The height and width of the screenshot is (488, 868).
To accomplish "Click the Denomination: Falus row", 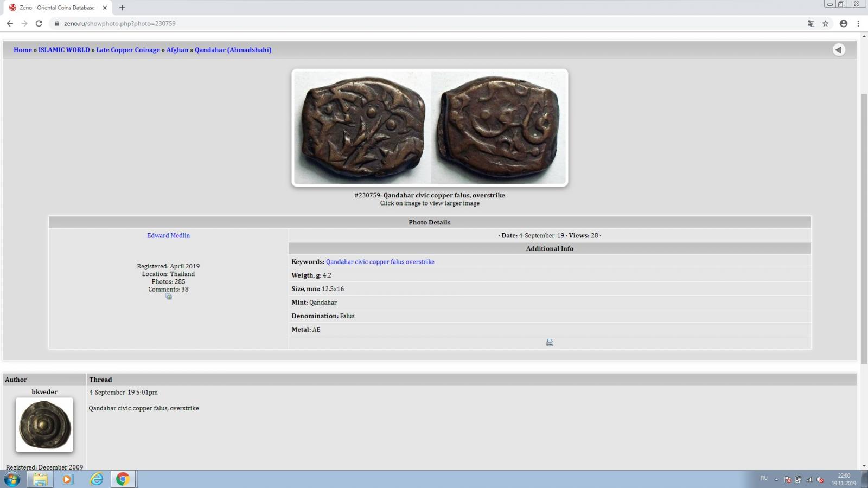I will pos(550,316).
